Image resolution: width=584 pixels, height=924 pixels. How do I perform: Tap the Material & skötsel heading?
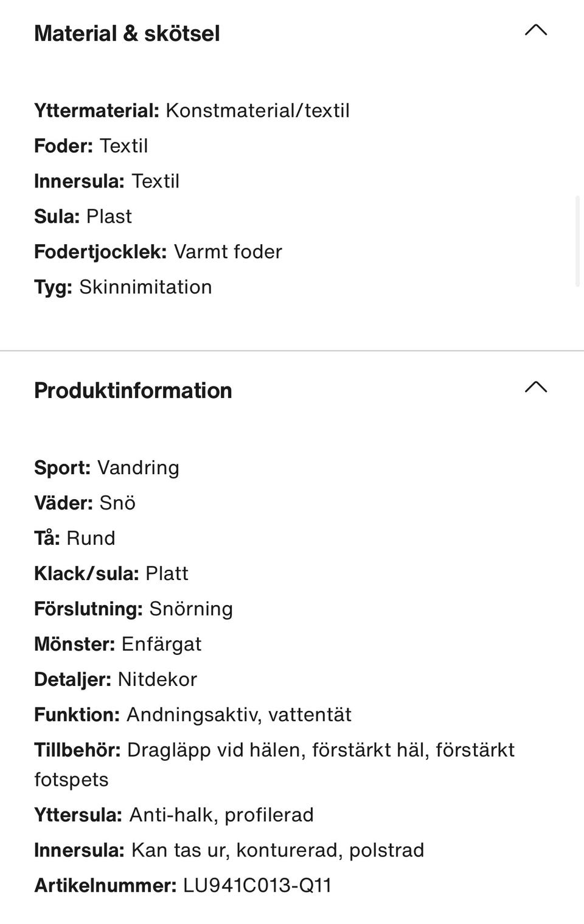[127, 33]
